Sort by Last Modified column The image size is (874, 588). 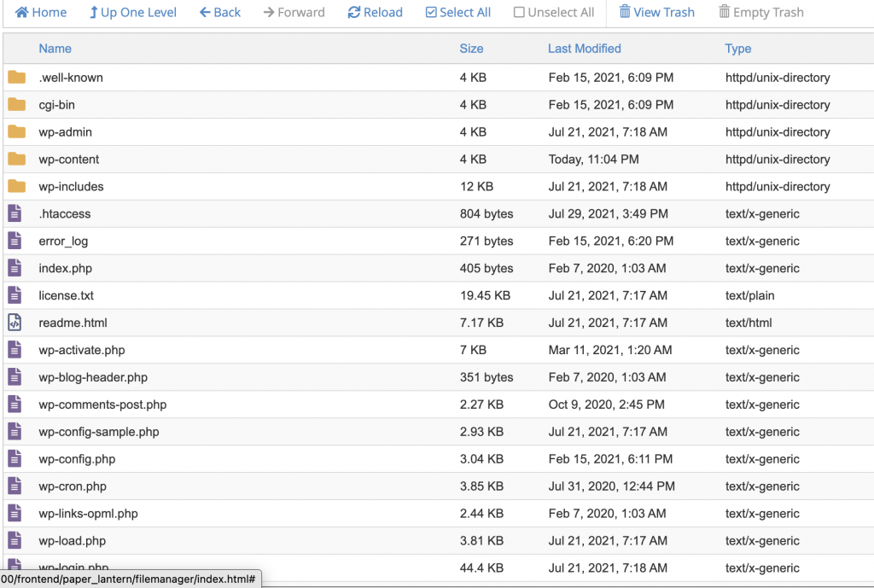(x=584, y=49)
